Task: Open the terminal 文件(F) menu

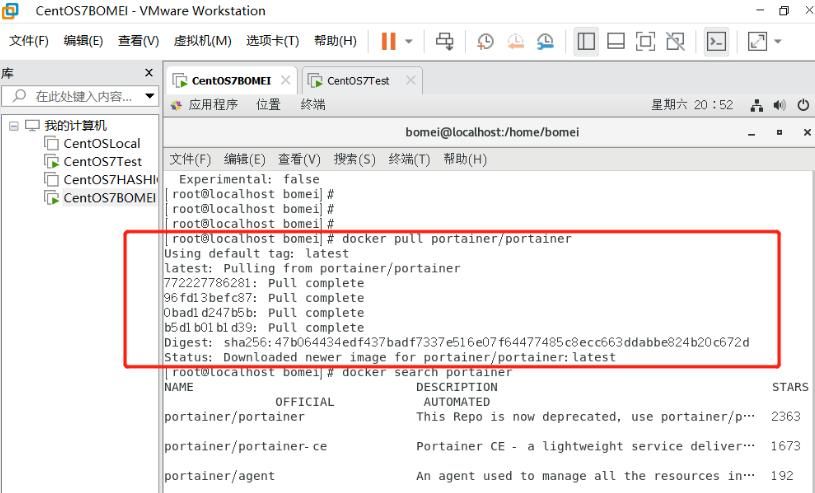Action: (x=190, y=159)
